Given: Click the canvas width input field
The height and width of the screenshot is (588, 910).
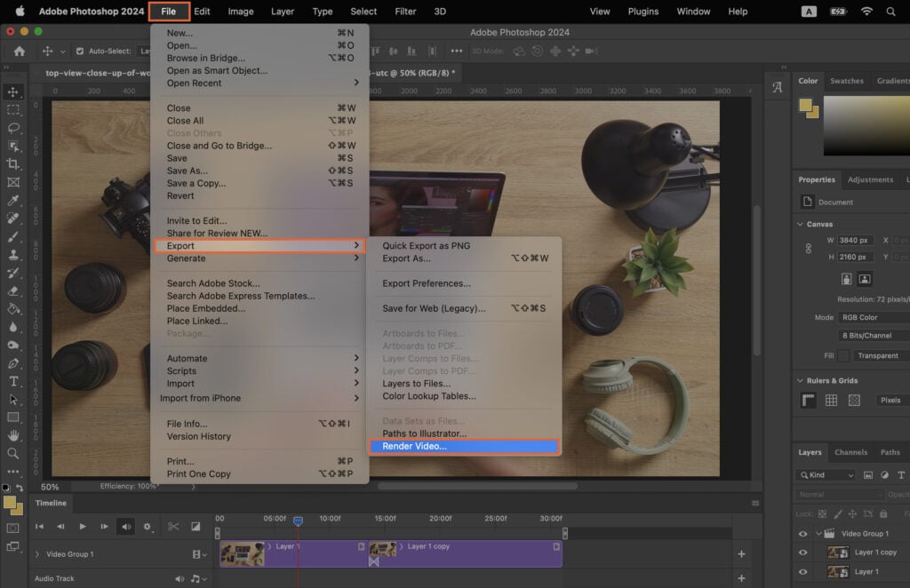Looking at the screenshot, I should (855, 240).
